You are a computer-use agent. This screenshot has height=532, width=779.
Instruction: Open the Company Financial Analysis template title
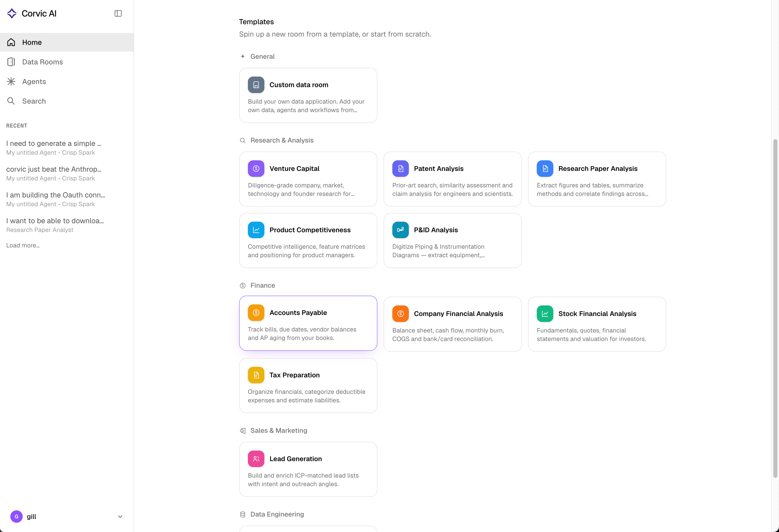[x=458, y=314]
